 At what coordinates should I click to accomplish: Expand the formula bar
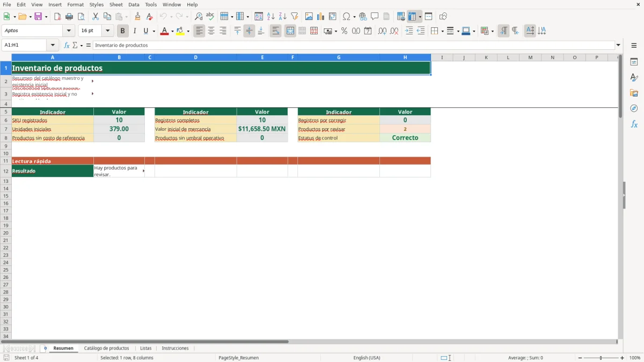(x=618, y=45)
